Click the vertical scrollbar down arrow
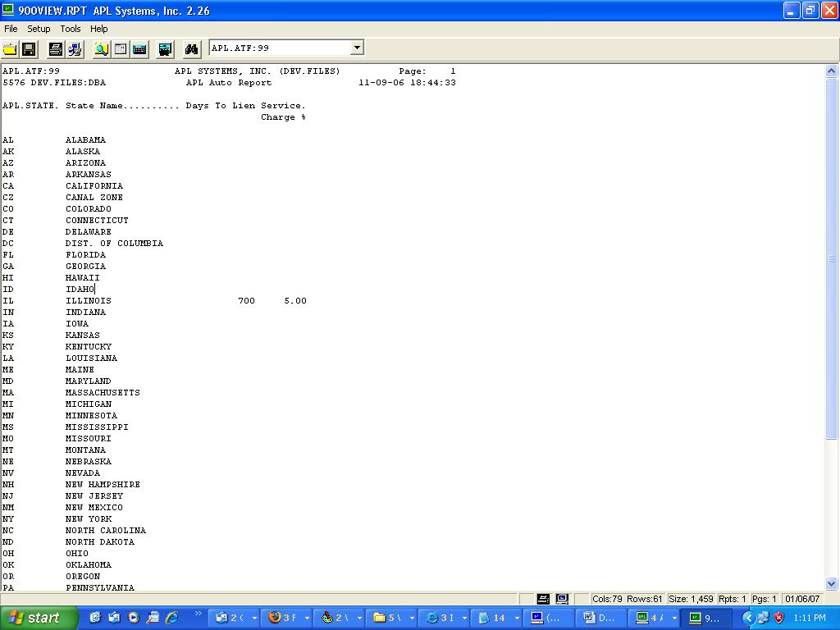Viewport: 840px width, 630px height. [x=832, y=584]
